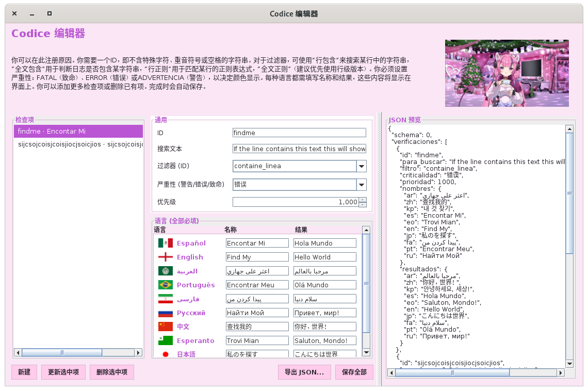Click 删除选中项 to delete selection
Viewport: 588px width, 391px height.
click(x=111, y=372)
